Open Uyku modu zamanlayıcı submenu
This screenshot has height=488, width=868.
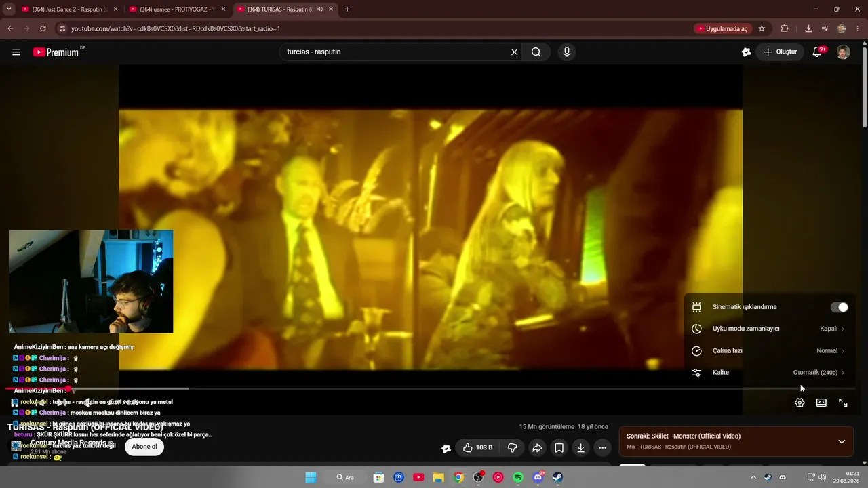(x=768, y=329)
